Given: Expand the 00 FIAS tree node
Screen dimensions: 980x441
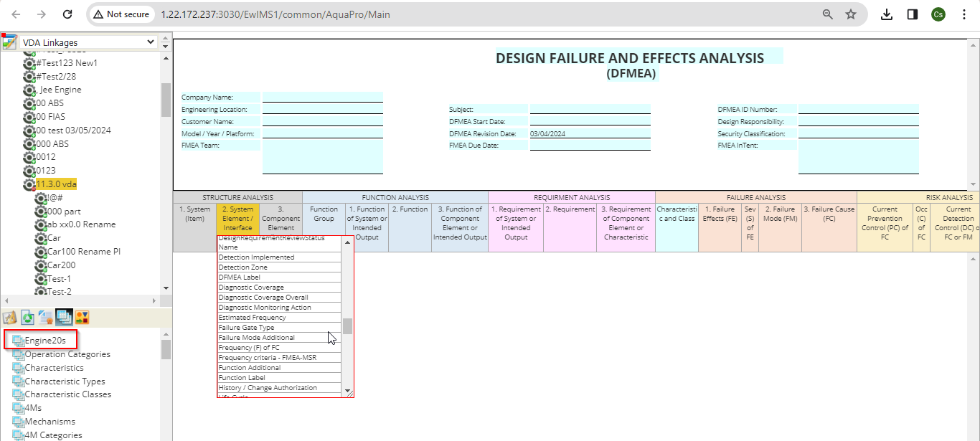Looking at the screenshot, I should [x=29, y=117].
